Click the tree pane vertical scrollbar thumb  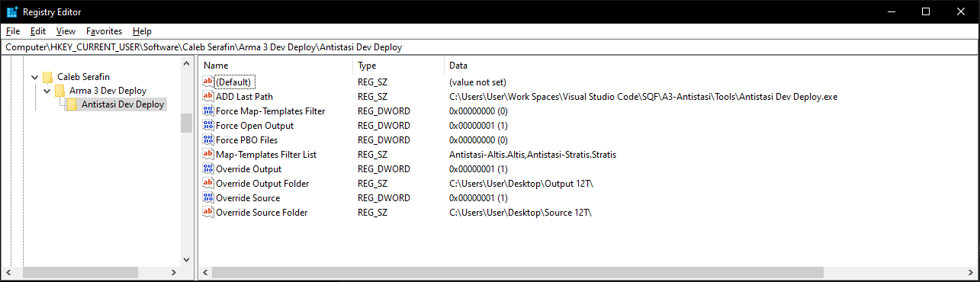(x=186, y=123)
